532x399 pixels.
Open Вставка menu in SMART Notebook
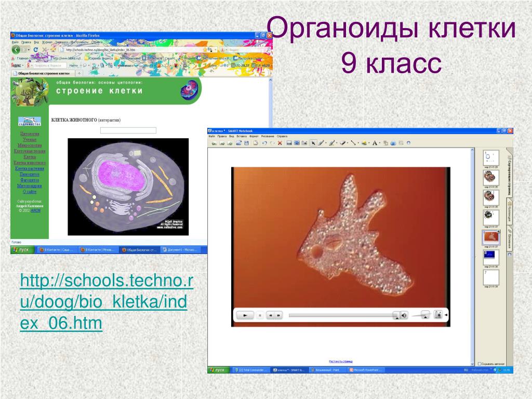[241, 136]
